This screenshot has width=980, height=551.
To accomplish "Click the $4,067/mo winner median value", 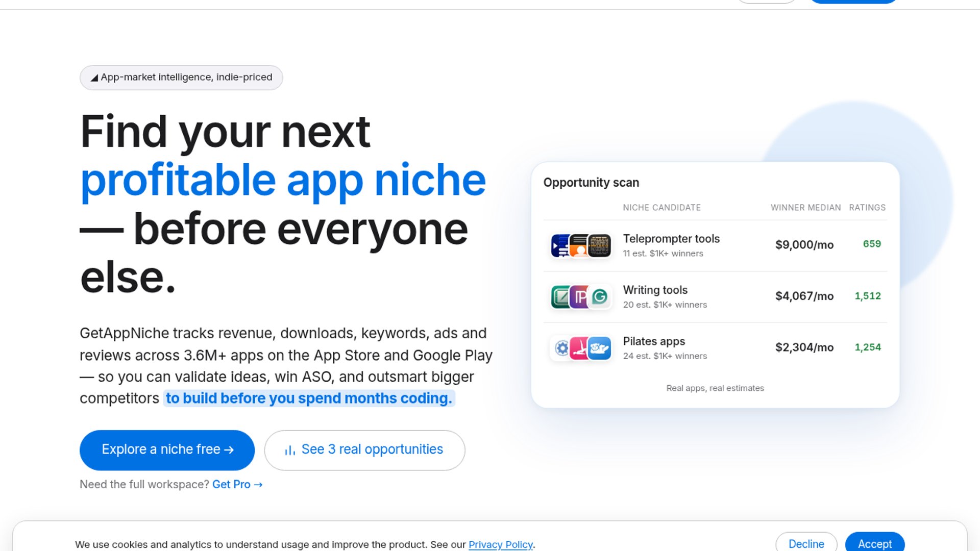I will 804,296.
